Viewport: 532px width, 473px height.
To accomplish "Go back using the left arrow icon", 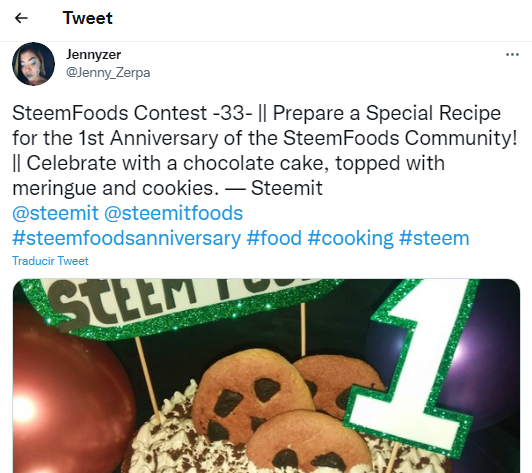I will (x=21, y=18).
